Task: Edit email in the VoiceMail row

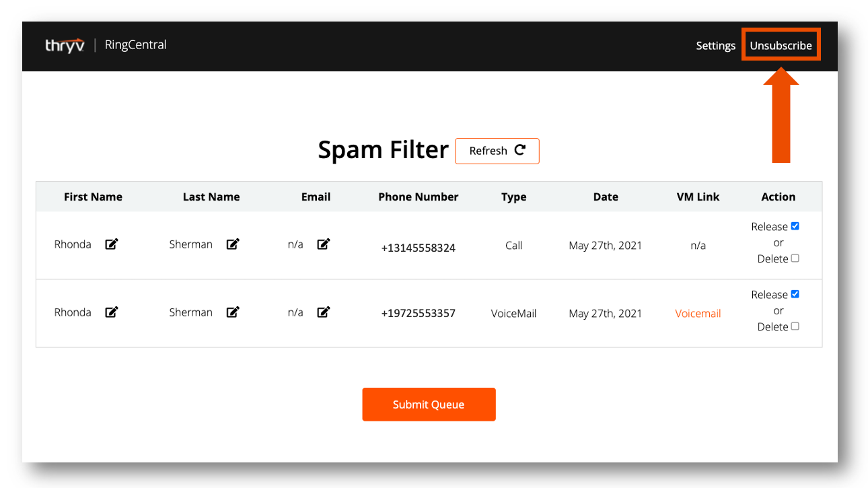Action: click(x=324, y=312)
